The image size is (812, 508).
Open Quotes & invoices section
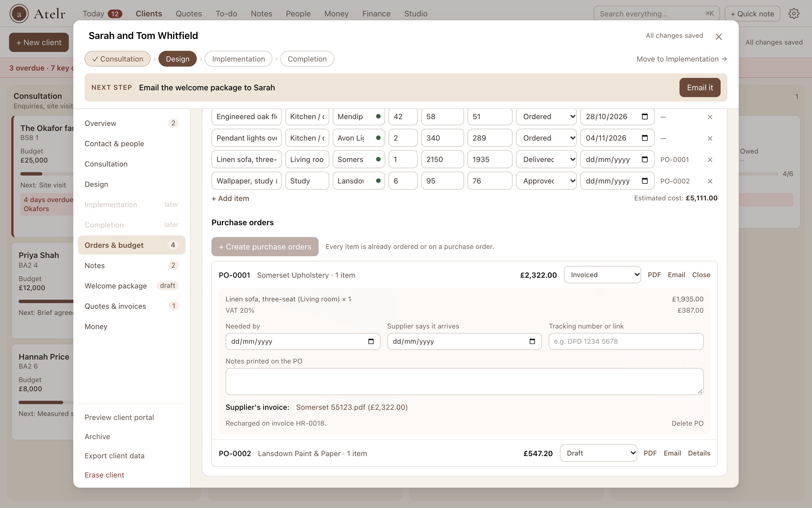[x=132, y=306]
